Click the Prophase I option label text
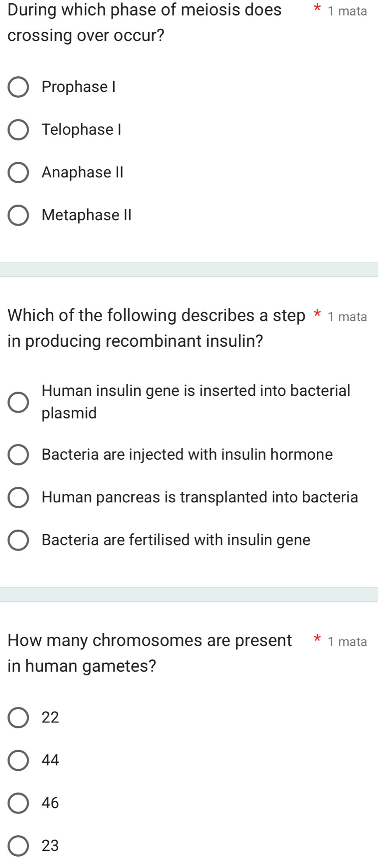The image size is (378, 868). click(x=79, y=87)
